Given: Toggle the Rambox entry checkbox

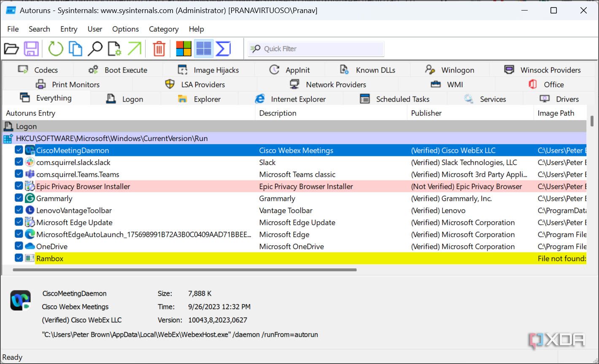Looking at the screenshot, I should click(x=19, y=258).
